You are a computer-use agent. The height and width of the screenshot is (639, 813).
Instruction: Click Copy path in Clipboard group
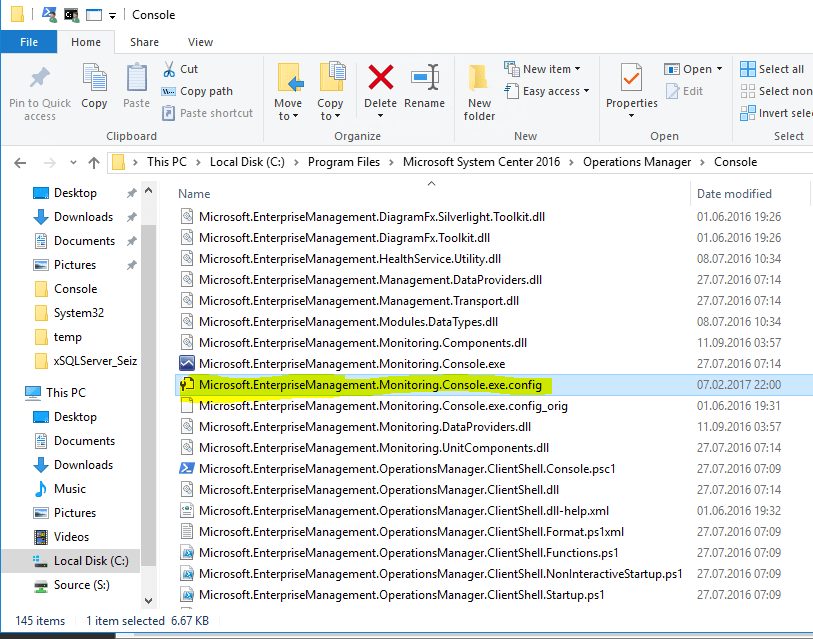197,91
